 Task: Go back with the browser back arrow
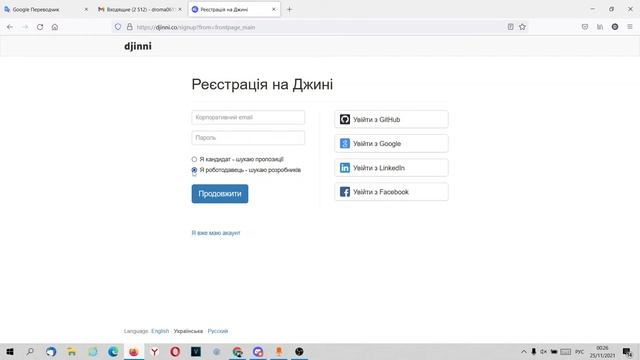click(10, 27)
